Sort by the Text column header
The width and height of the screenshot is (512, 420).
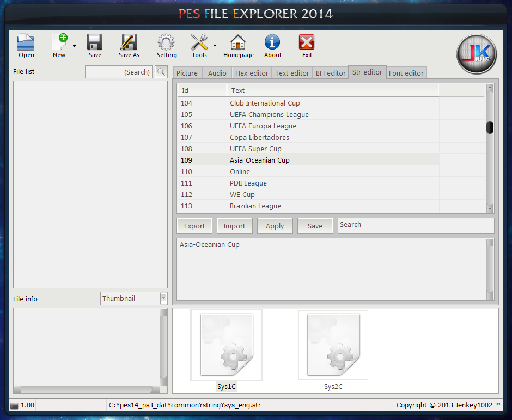[x=333, y=90]
